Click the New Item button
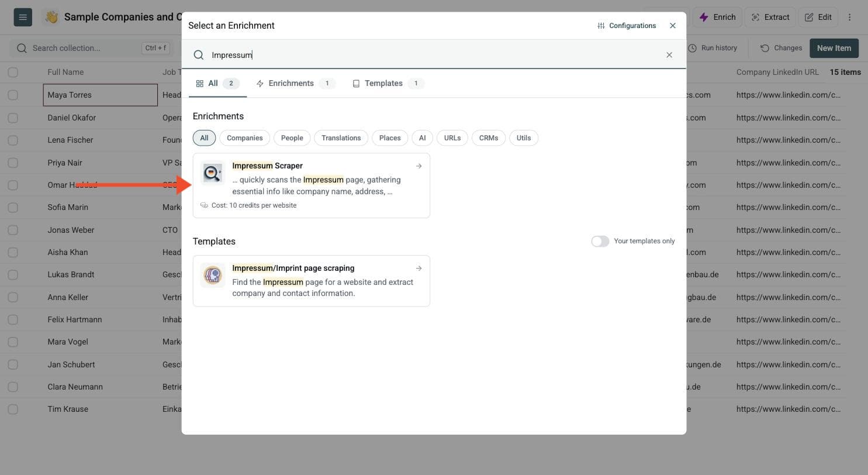The width and height of the screenshot is (868, 475). (x=834, y=48)
